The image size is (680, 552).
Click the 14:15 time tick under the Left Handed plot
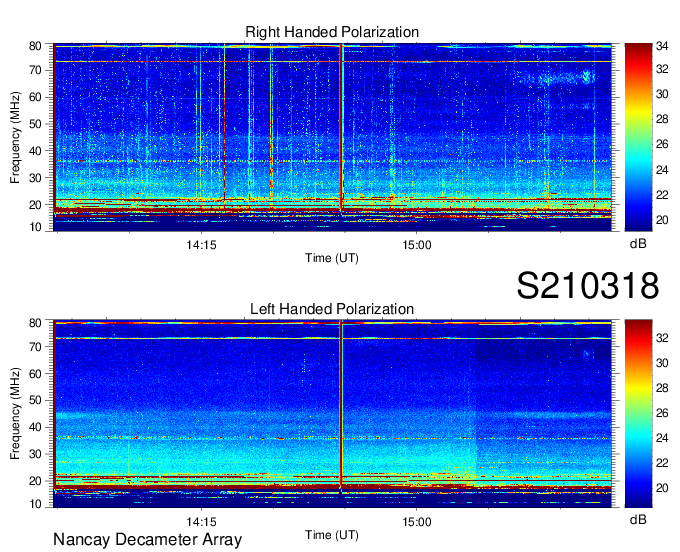coord(201,522)
